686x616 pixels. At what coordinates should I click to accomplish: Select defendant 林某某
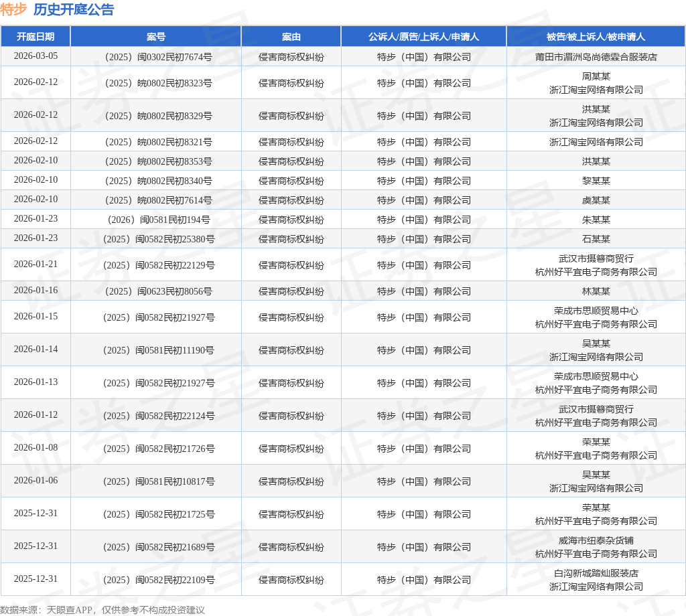click(x=596, y=291)
